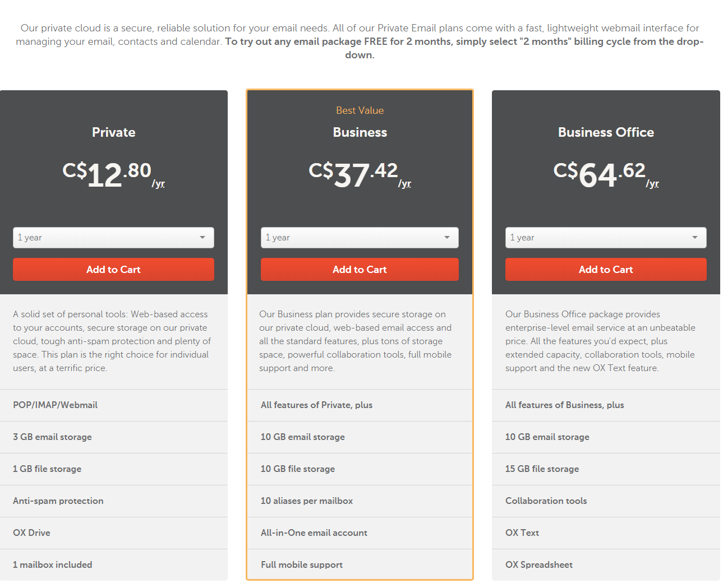The height and width of the screenshot is (588, 723).
Task: Click the OX Spreadsheet feature row
Action: point(539,564)
